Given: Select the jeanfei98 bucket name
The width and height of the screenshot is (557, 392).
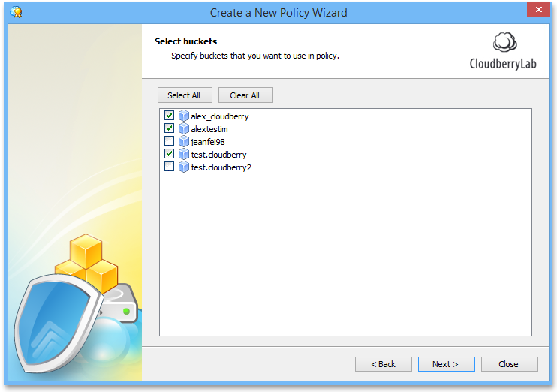Looking at the screenshot, I should click(x=208, y=142).
